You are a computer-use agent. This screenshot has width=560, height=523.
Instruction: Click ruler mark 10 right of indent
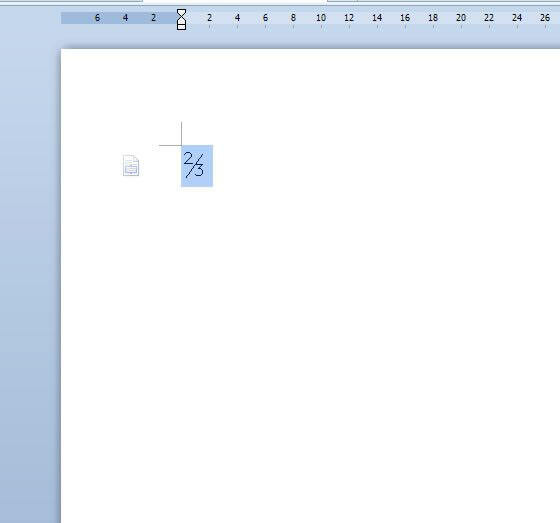coord(321,18)
